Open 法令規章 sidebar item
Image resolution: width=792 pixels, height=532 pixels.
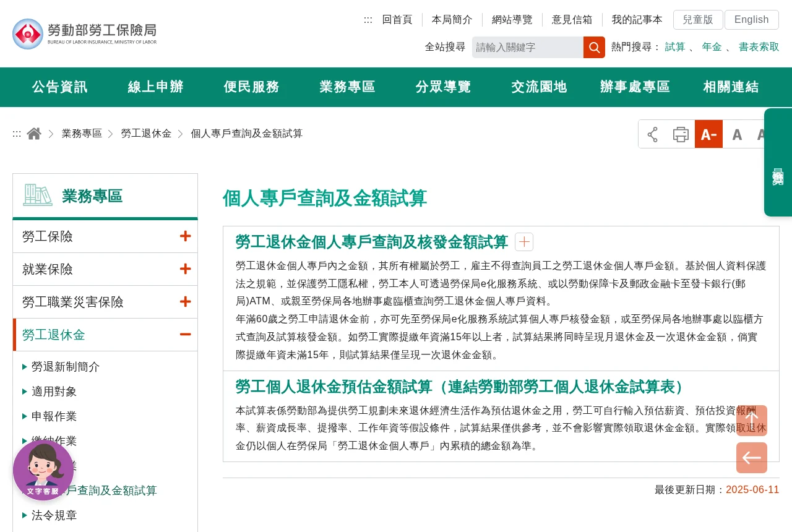(x=54, y=515)
